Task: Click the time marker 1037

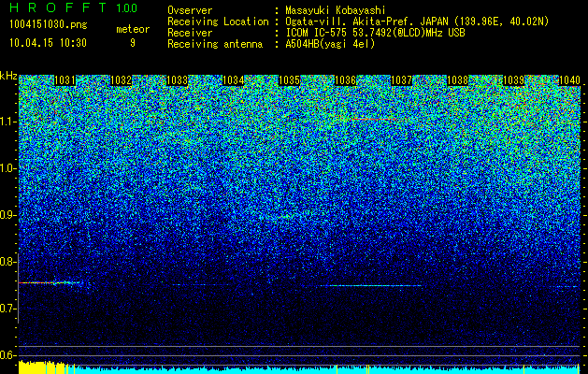Action: tap(401, 80)
